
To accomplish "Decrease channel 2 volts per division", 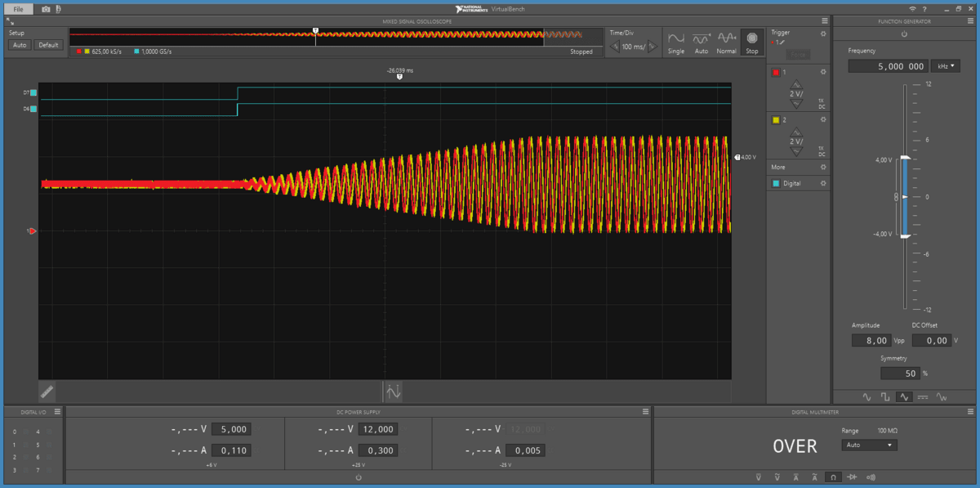I will [797, 152].
